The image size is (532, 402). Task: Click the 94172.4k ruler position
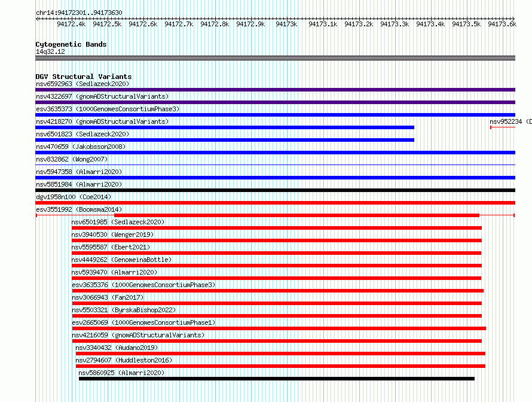coord(71,24)
